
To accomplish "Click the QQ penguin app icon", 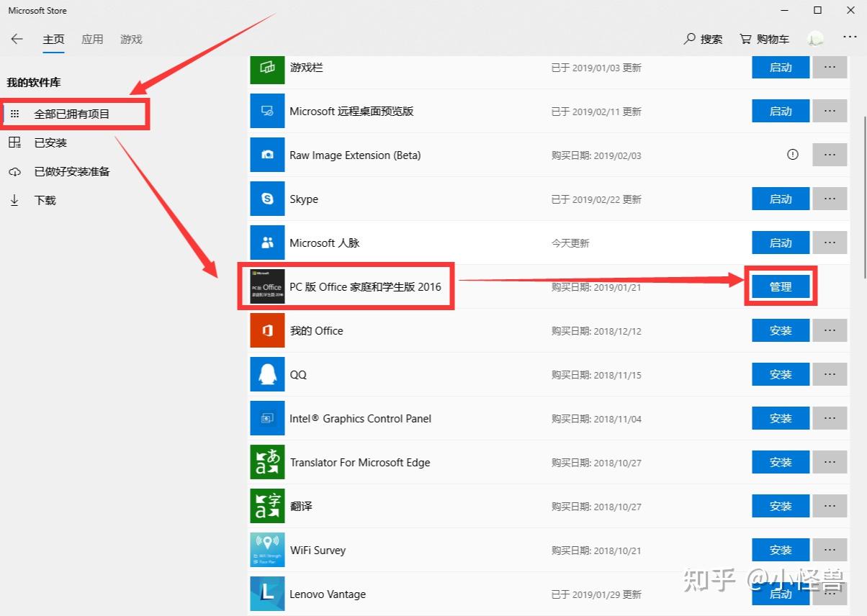I will pos(268,375).
